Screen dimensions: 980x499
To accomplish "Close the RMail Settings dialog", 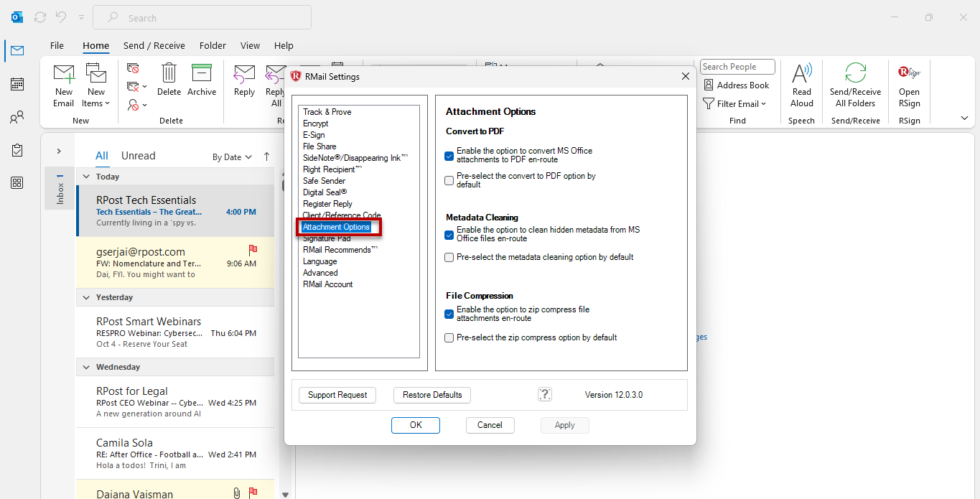I will (685, 76).
